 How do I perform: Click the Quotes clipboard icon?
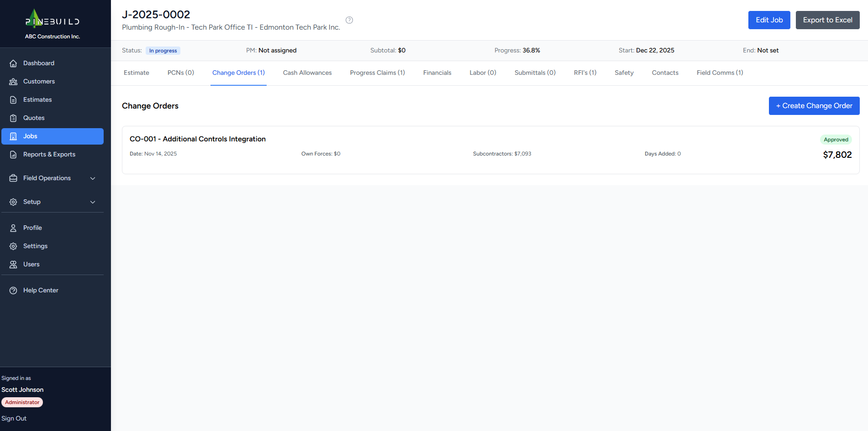point(13,118)
